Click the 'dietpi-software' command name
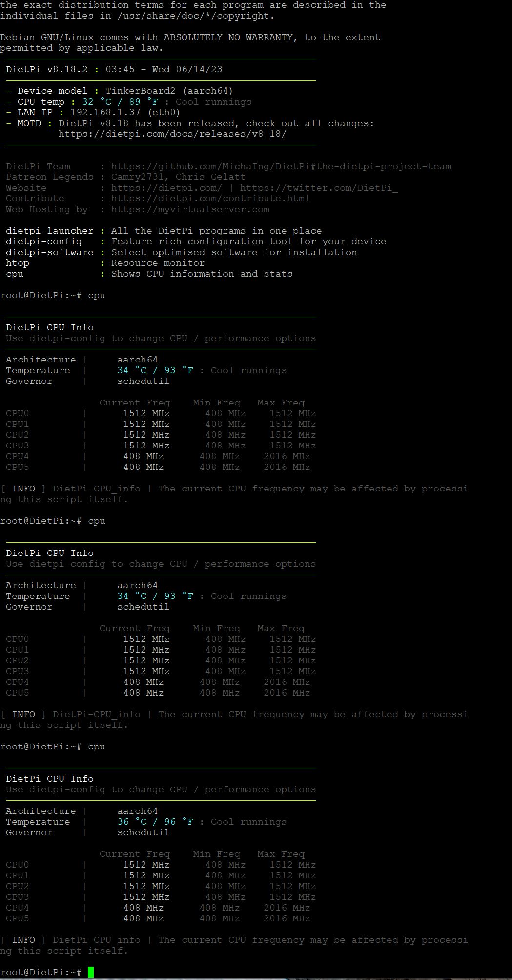 [50, 252]
